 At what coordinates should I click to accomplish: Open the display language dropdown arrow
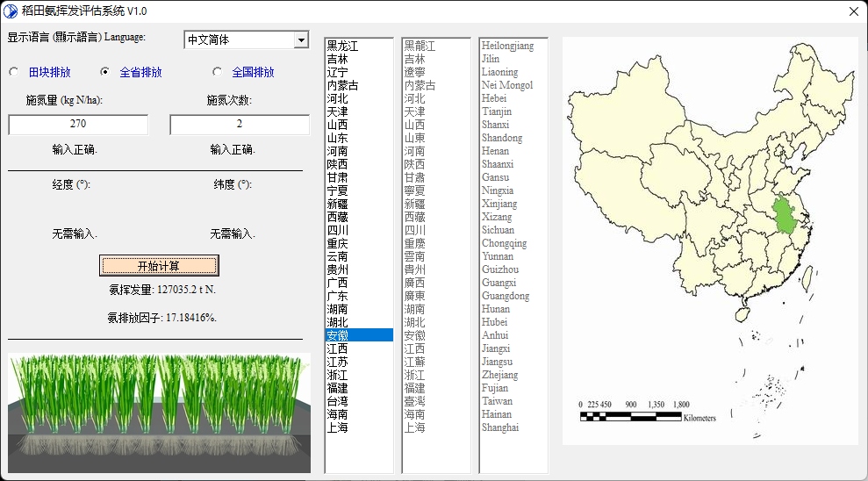coord(301,39)
